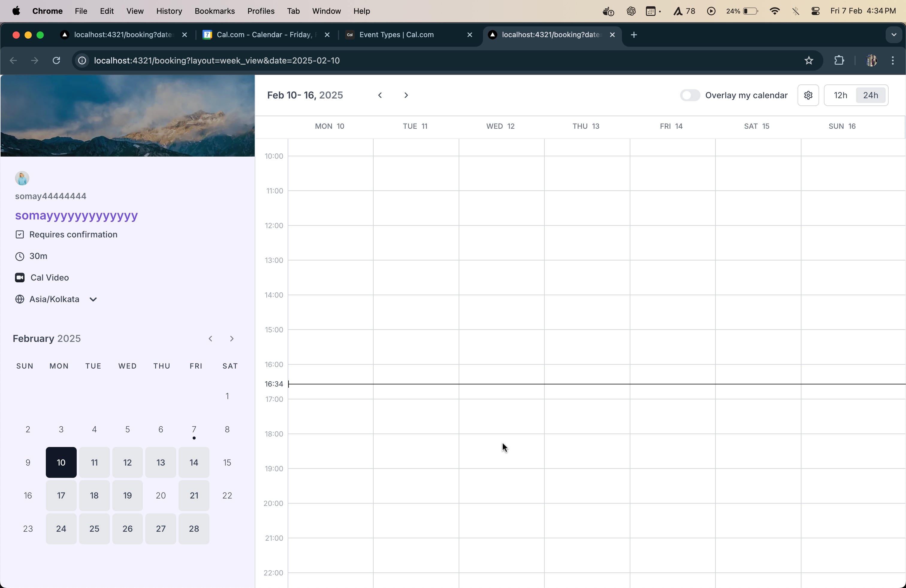Click the host avatar picture

click(22, 178)
